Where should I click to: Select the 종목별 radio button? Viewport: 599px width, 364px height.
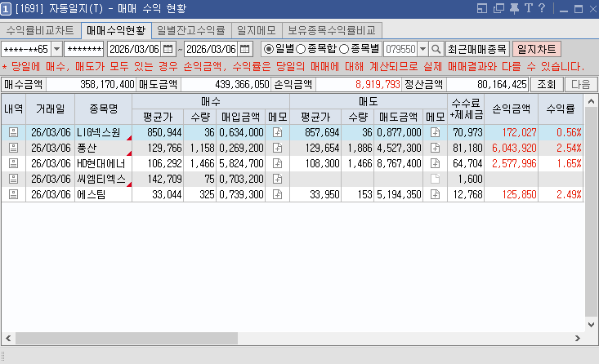click(x=344, y=49)
